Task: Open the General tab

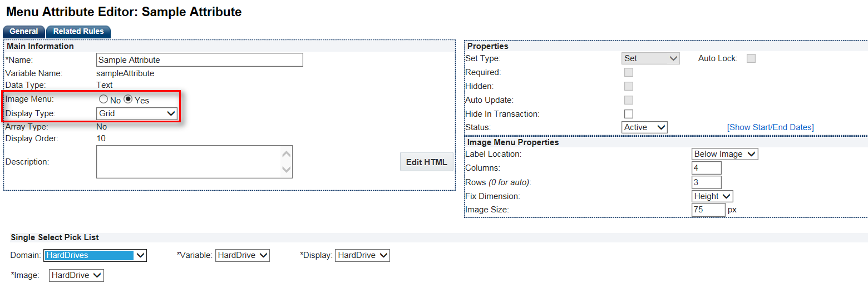Action: click(24, 32)
